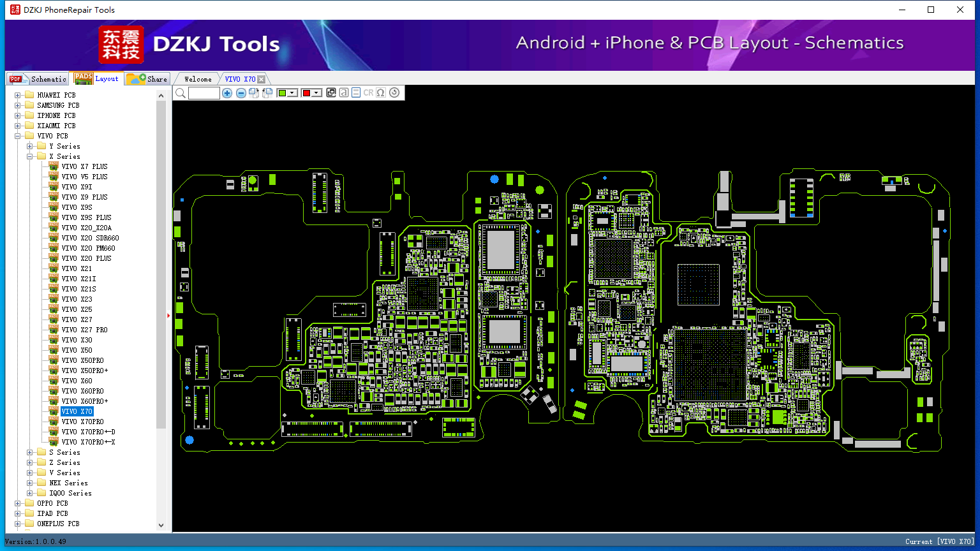
Task: Pick the green color swatch
Action: [282, 93]
